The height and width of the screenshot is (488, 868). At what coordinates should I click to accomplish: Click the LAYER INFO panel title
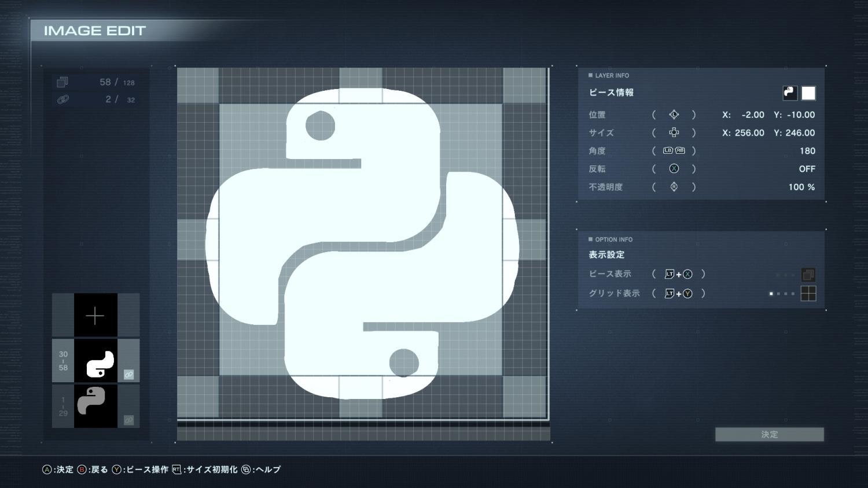[612, 75]
